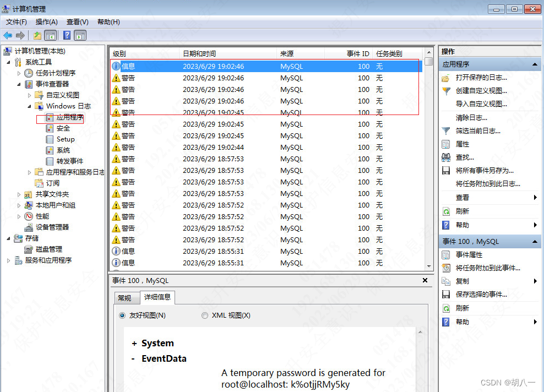
Task: Collapse the 系统工具 tree node
Action: tap(8, 62)
